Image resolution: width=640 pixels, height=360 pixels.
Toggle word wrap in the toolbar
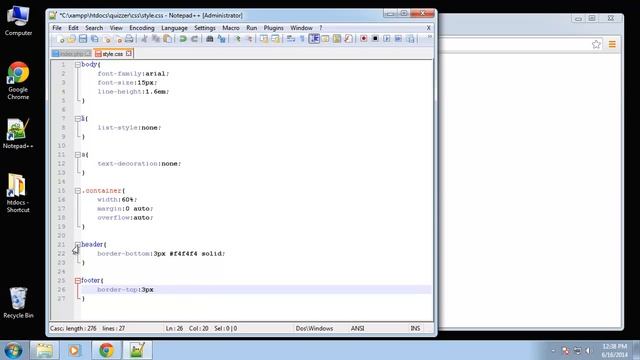tap(291, 39)
